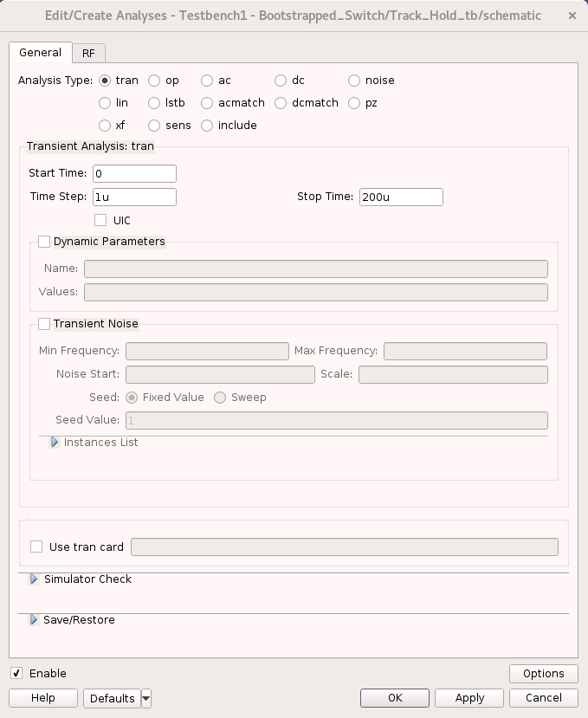Check the Dynamic Parameters option
This screenshot has height=718, width=588.
click(44, 241)
